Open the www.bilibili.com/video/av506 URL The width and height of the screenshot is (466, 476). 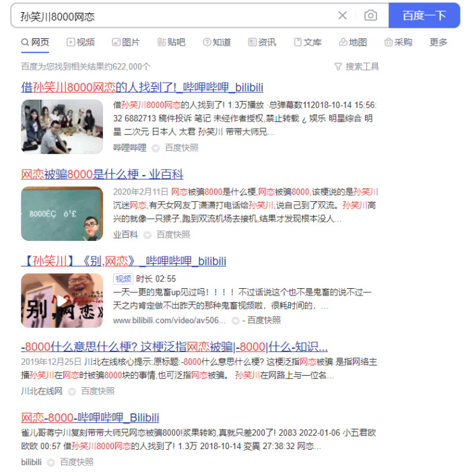point(170,320)
